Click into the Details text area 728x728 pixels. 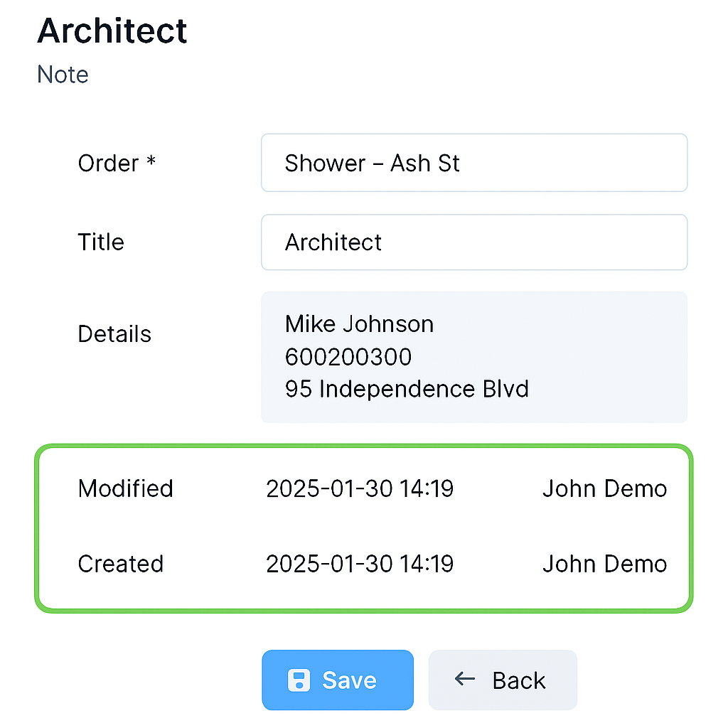click(474, 357)
